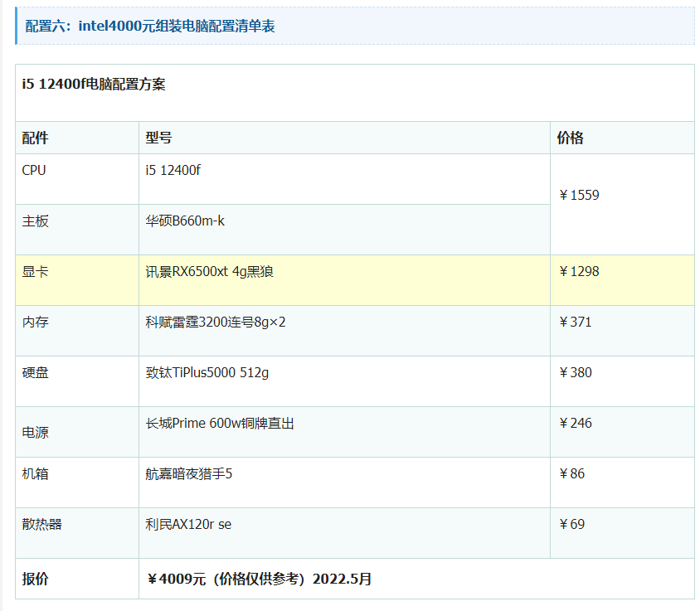
Task: Select the CPU row label
Action: (x=34, y=171)
